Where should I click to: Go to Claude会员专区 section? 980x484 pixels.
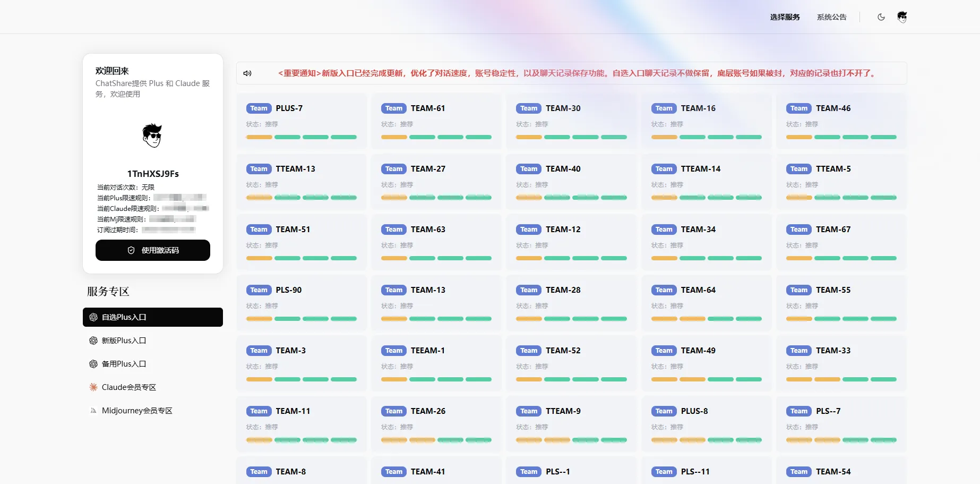pyautogui.click(x=128, y=387)
